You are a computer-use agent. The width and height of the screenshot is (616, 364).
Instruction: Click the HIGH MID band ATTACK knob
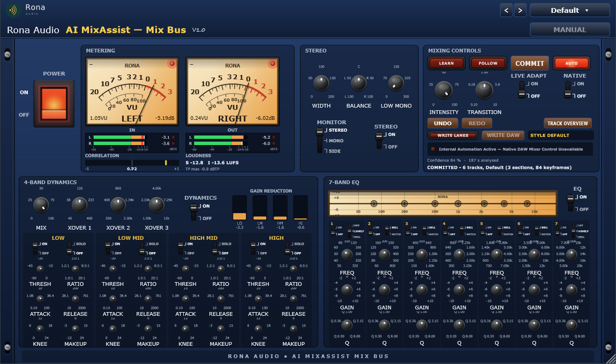click(x=185, y=299)
